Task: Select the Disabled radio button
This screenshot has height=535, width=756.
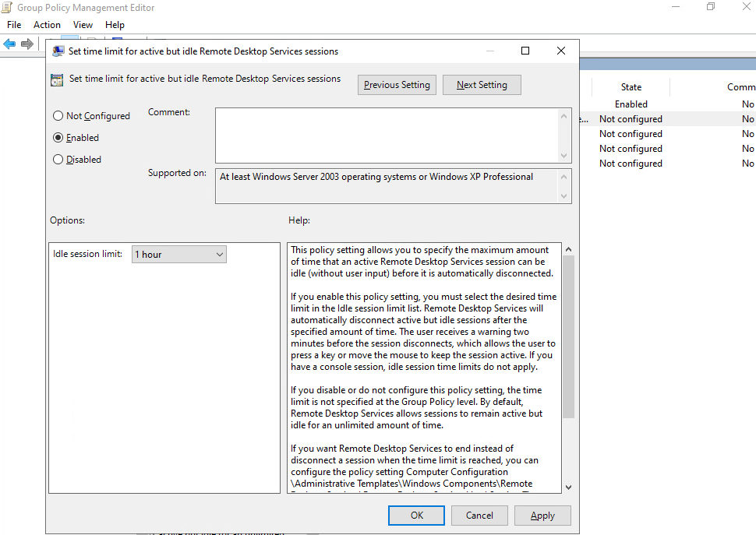Action: coord(58,160)
